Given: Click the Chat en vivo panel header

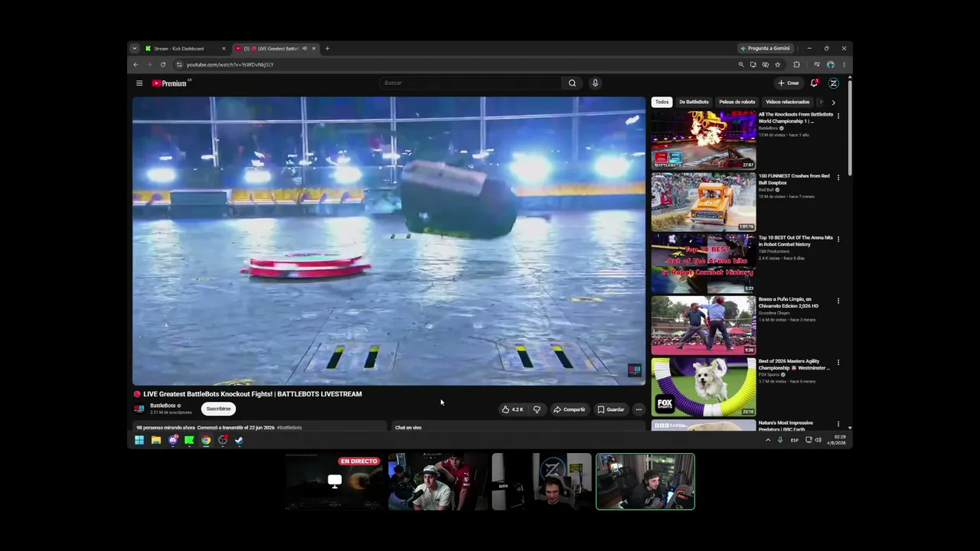Looking at the screenshot, I should (408, 428).
